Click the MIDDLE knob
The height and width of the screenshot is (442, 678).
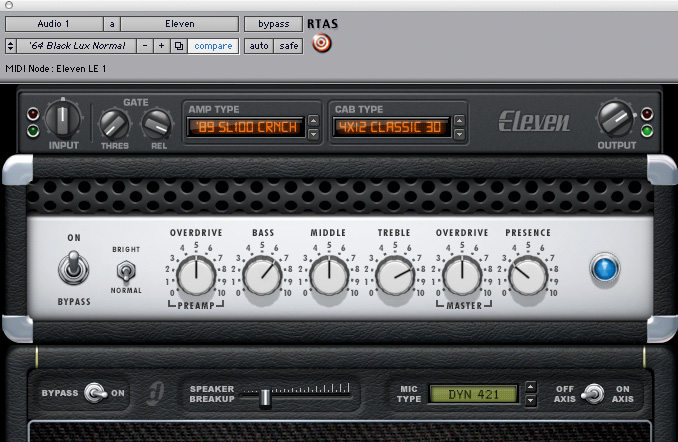329,275
